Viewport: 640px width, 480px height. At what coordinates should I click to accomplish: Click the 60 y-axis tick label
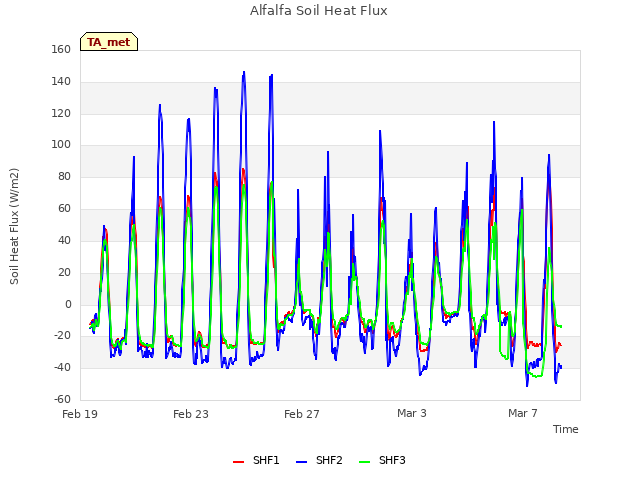[64, 209]
